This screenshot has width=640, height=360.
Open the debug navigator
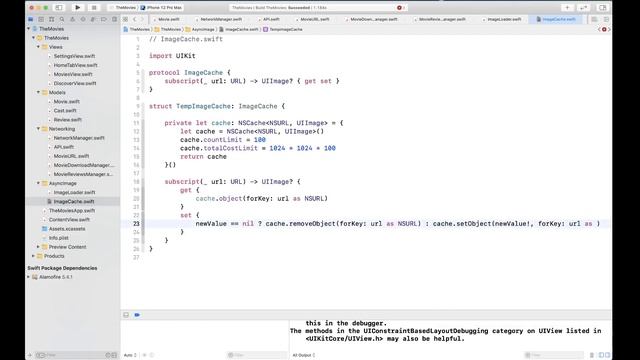93,19
